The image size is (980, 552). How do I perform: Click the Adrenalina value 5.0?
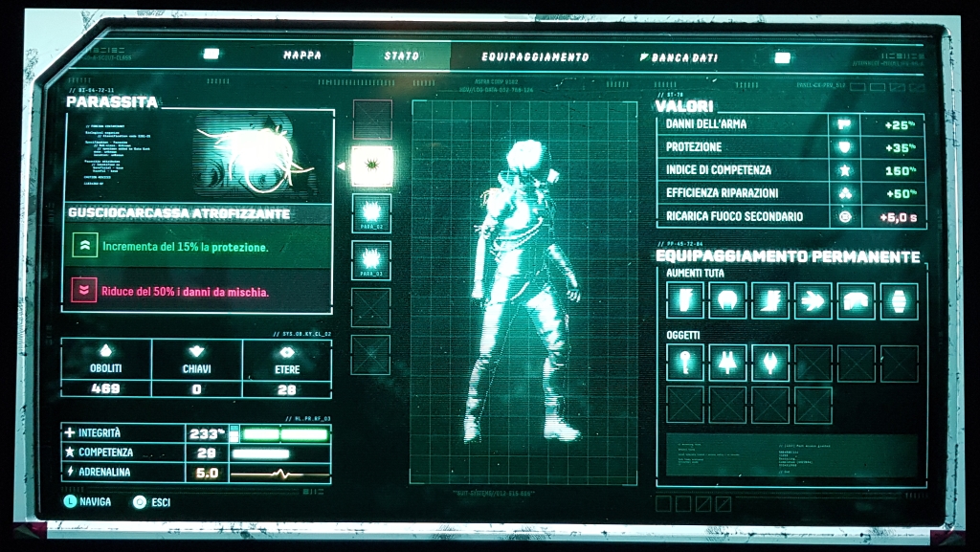point(207,473)
